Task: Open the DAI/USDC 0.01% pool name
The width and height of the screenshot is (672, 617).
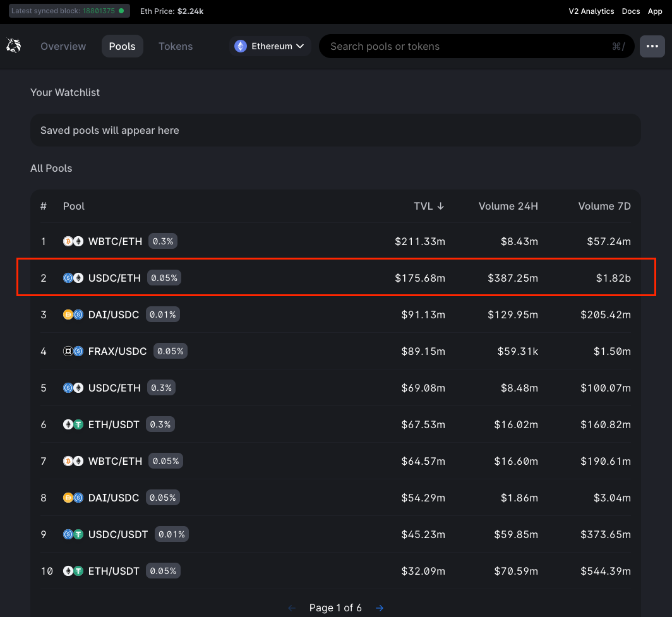Action: point(114,314)
